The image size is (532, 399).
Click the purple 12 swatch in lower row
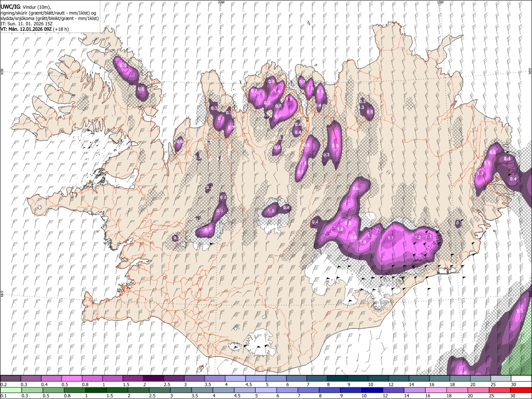[393, 390]
